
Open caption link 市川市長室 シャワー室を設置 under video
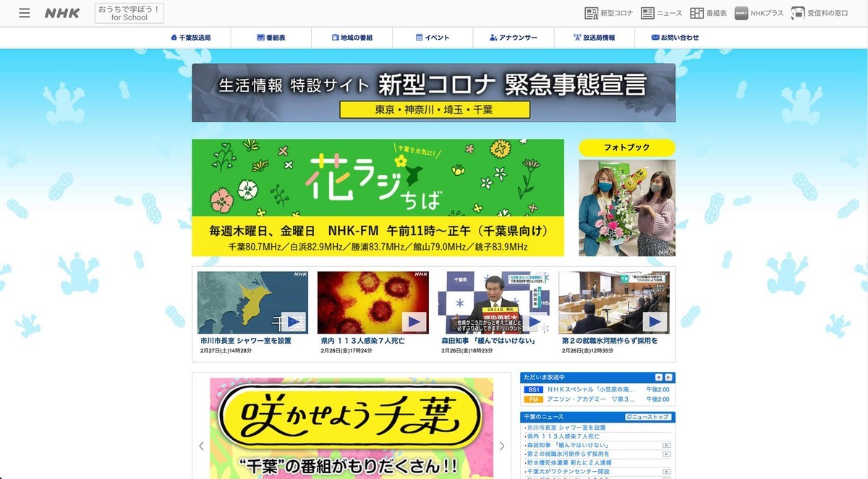(x=246, y=340)
